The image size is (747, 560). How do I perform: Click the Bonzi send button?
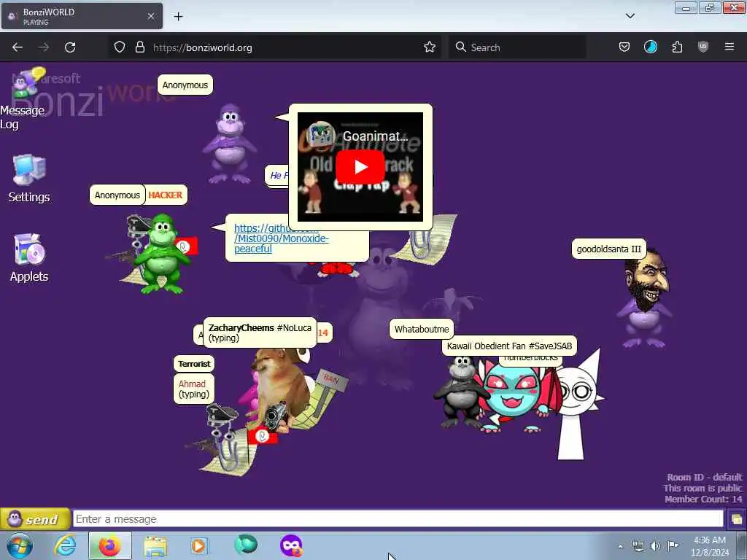[x=35, y=519]
